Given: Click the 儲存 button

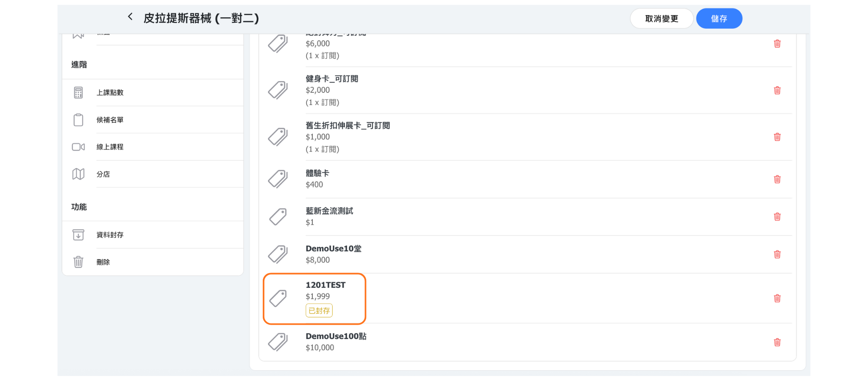Looking at the screenshot, I should pos(719,19).
